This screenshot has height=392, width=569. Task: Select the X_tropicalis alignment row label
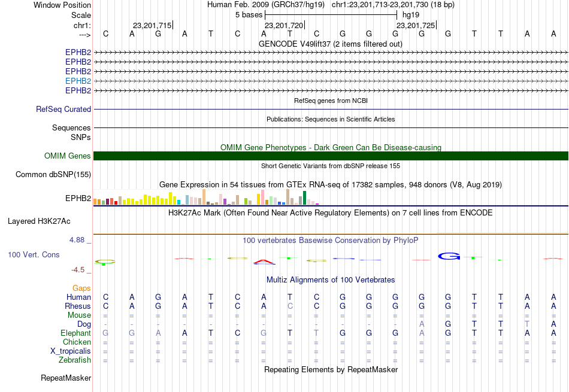pos(71,351)
